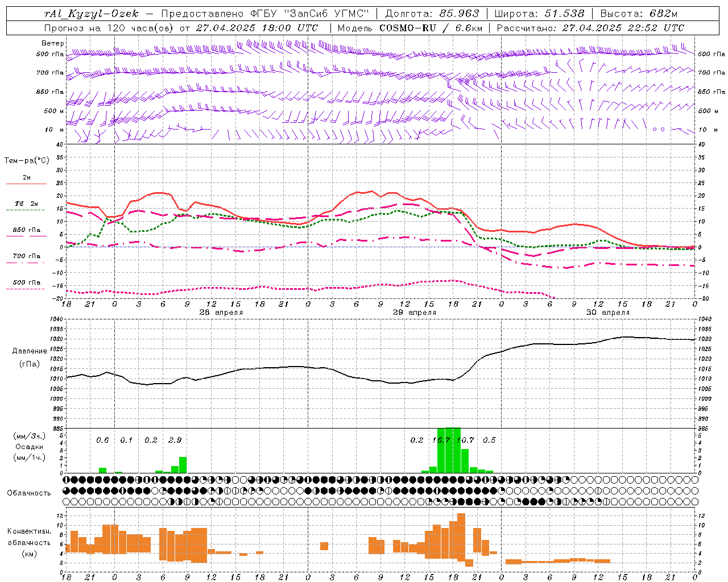Click the green dotted line sample under Td 2м
728x582 pixels.
coord(26,210)
